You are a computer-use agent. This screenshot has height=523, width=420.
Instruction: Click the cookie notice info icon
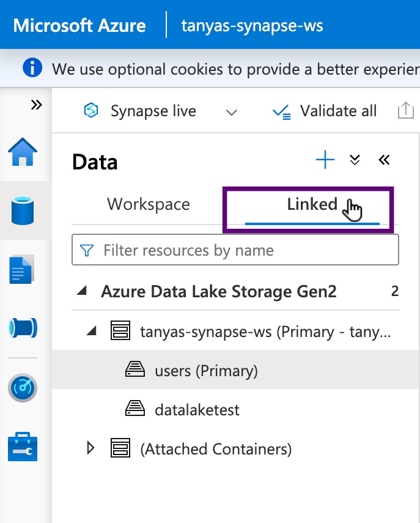tap(32, 67)
